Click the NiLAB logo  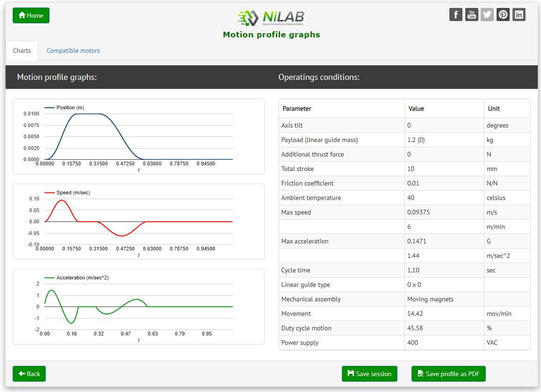click(x=271, y=18)
